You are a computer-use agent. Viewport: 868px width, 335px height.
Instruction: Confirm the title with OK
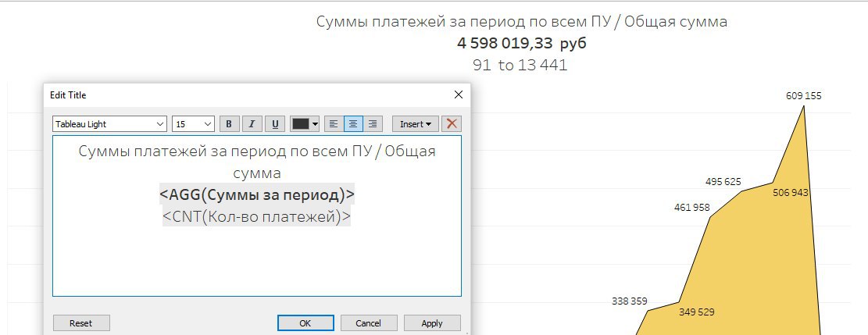click(x=305, y=323)
